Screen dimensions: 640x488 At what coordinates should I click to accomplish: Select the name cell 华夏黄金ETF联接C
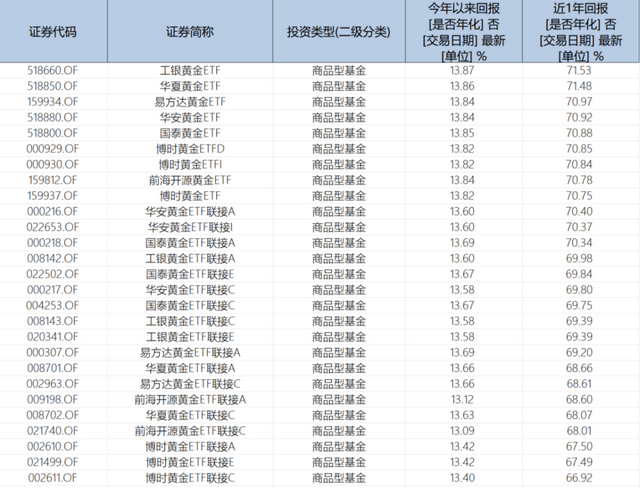point(190,415)
